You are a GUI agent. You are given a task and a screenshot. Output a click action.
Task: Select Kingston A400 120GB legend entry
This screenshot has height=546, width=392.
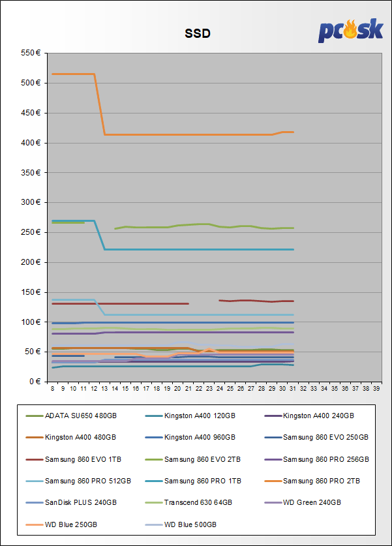pos(200,416)
